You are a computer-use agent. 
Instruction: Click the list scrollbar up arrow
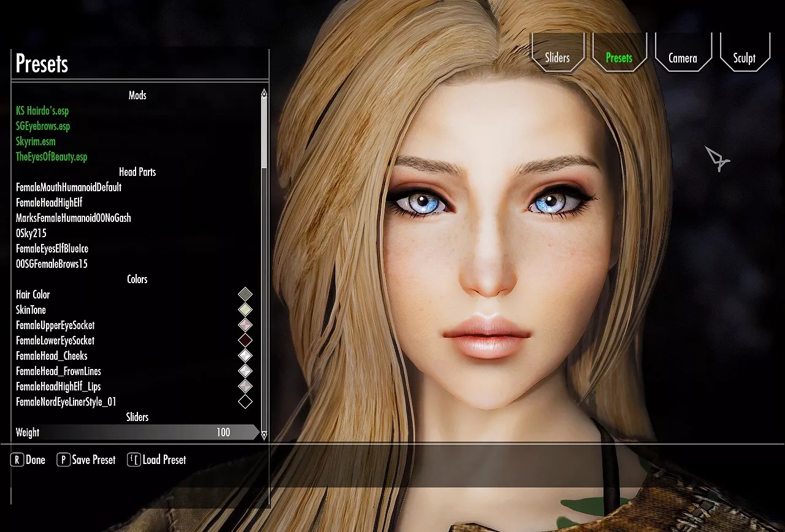point(264,93)
